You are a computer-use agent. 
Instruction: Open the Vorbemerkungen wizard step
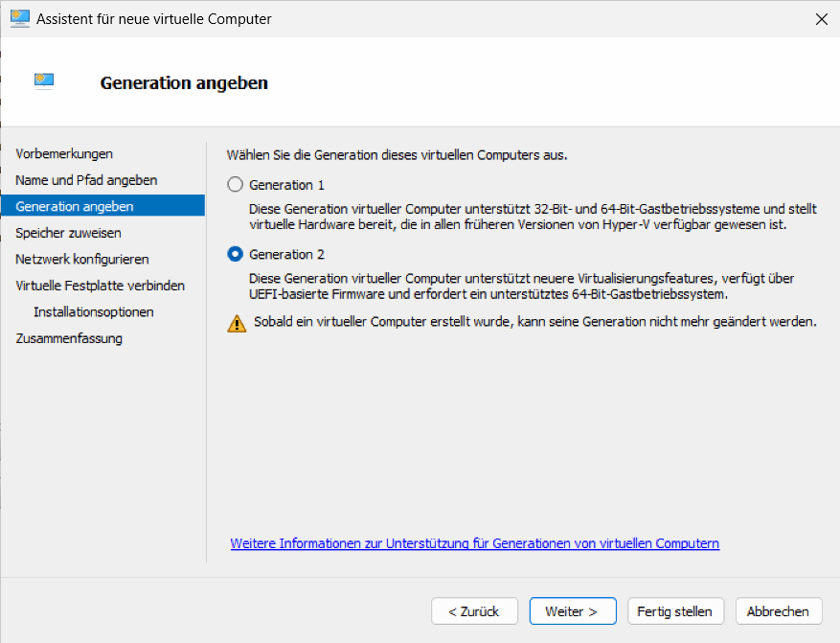click(64, 153)
